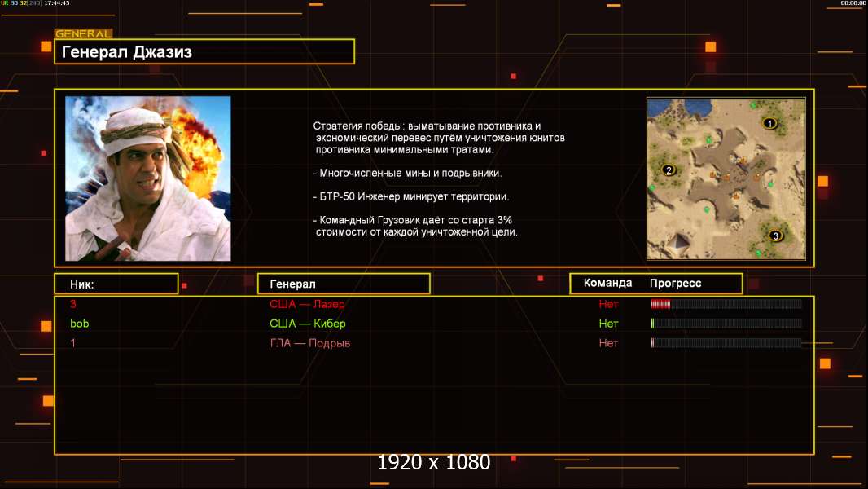The image size is (868, 489).
Task: Click the green loading progress bar of bob
Action: point(726,323)
